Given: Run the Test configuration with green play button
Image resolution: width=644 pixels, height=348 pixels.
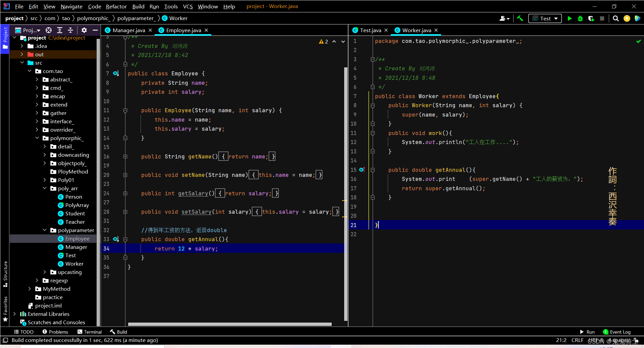Looking at the screenshot, I should [x=570, y=18].
